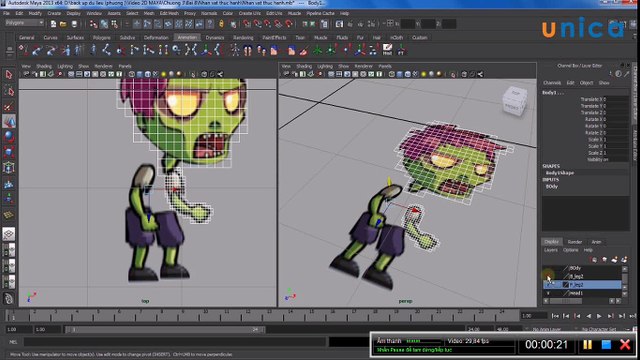Select the Universal Manipulator tool
This screenshot has height=360, width=640.
(x=9, y=168)
